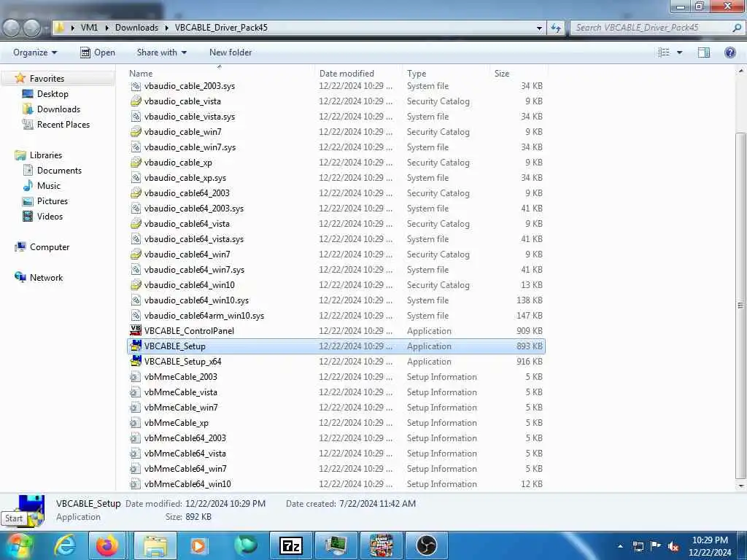
Task: Open the Share with dropdown
Action: pos(161,52)
